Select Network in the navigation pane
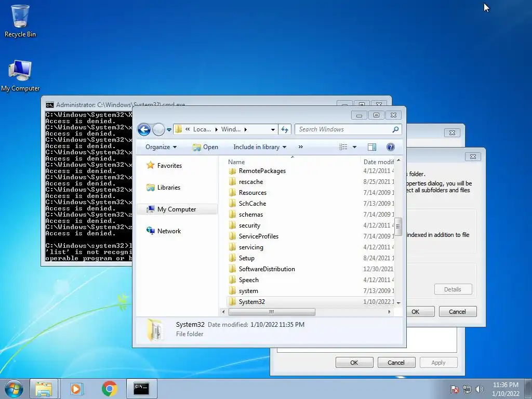The height and width of the screenshot is (399, 532). pos(164,231)
